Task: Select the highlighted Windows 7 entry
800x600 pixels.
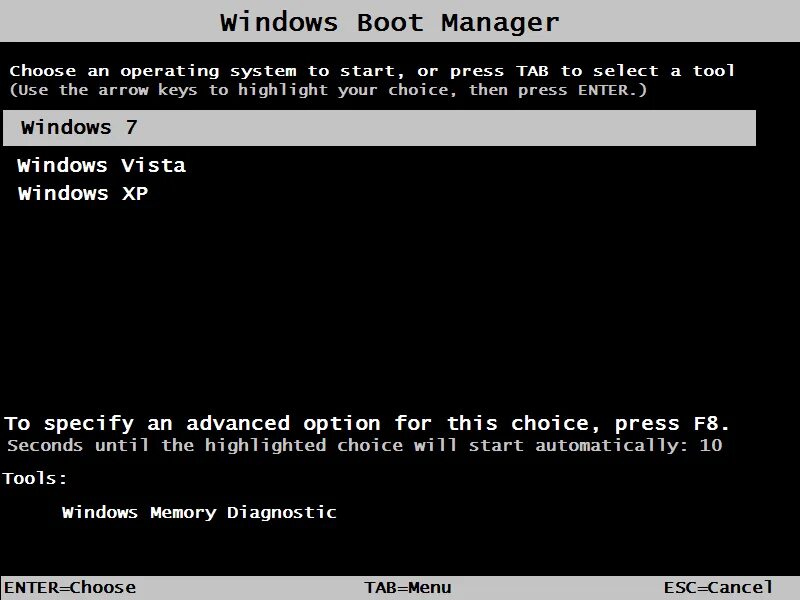Action: tap(379, 128)
